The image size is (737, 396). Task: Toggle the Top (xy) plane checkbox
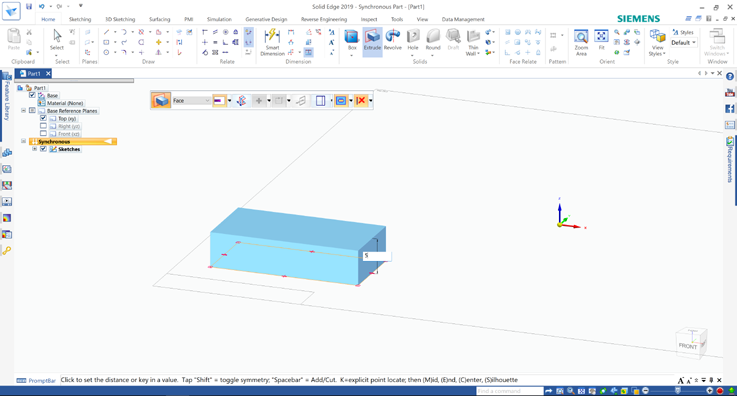tap(43, 118)
